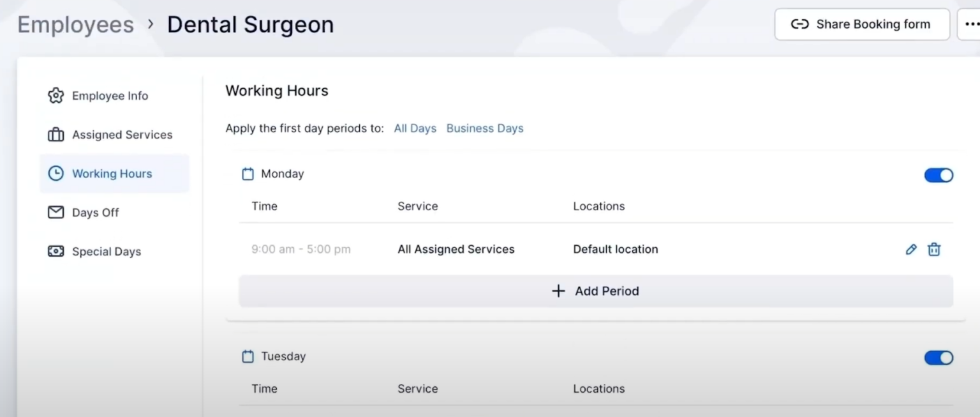Click the Employee Info gear icon

click(56, 95)
